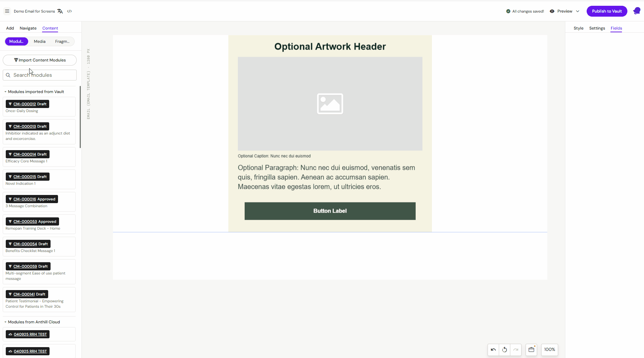Click the translate language icon
This screenshot has height=358, width=644.
pyautogui.click(x=60, y=11)
